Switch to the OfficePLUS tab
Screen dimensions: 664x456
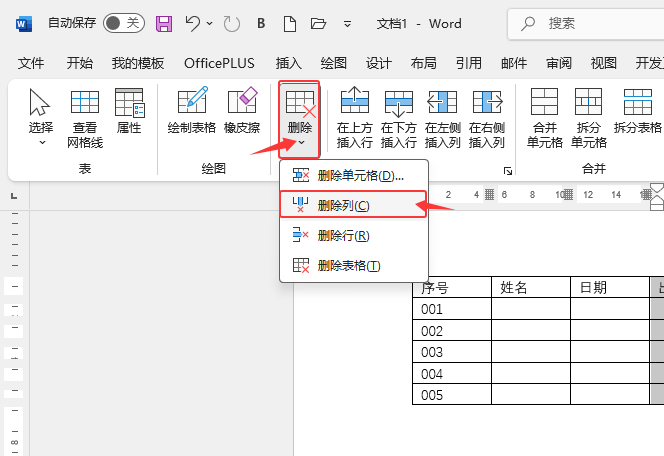(x=219, y=64)
